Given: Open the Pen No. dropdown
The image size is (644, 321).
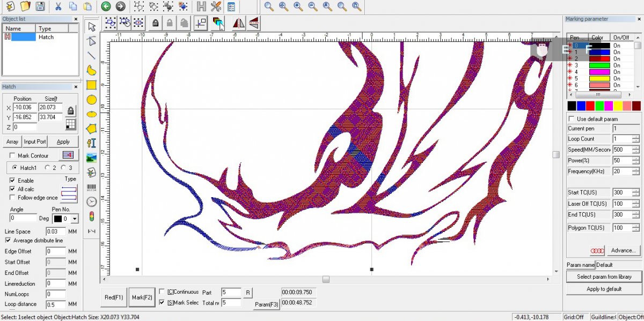Looking at the screenshot, I should tap(74, 219).
